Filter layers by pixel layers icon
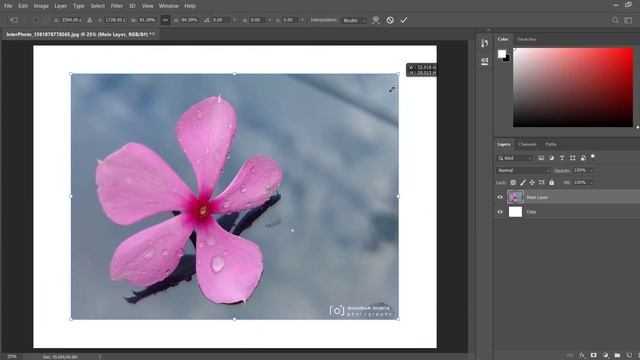This screenshot has width=640, height=360. (x=541, y=158)
